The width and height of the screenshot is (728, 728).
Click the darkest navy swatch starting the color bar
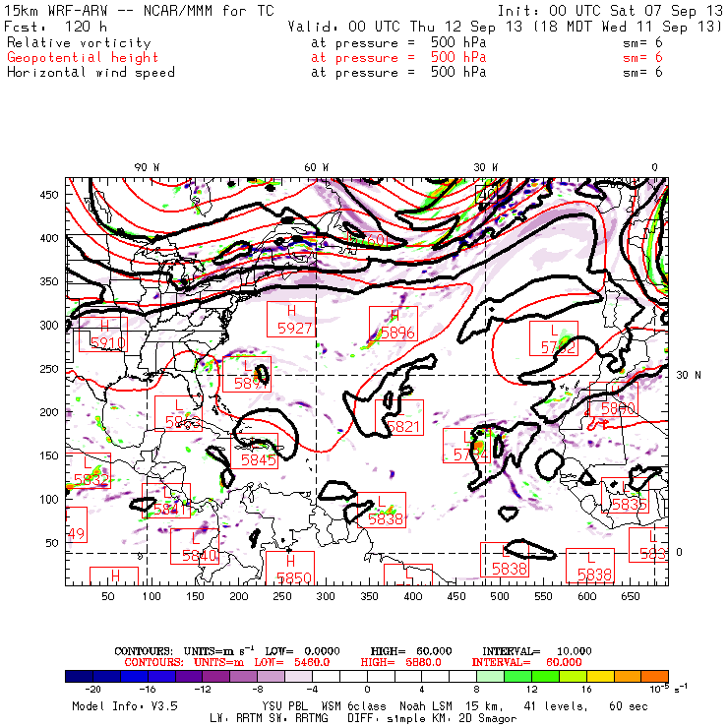[79, 676]
